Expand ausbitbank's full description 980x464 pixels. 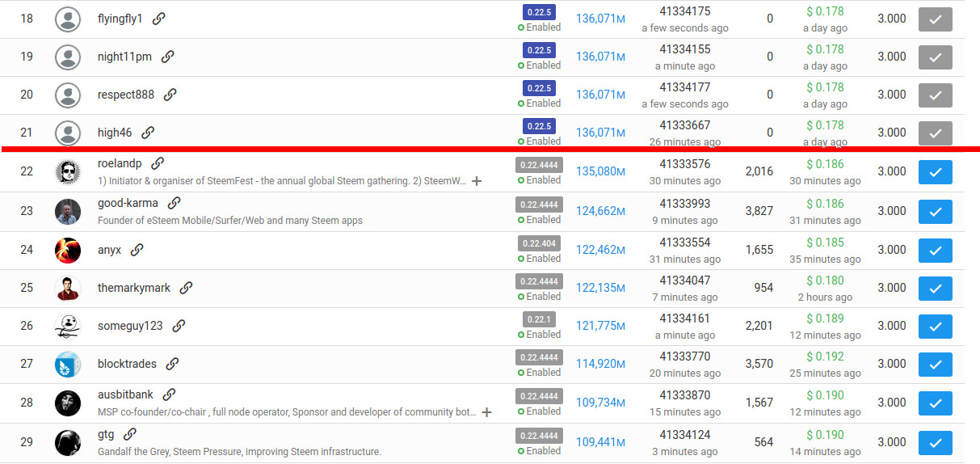(x=486, y=412)
